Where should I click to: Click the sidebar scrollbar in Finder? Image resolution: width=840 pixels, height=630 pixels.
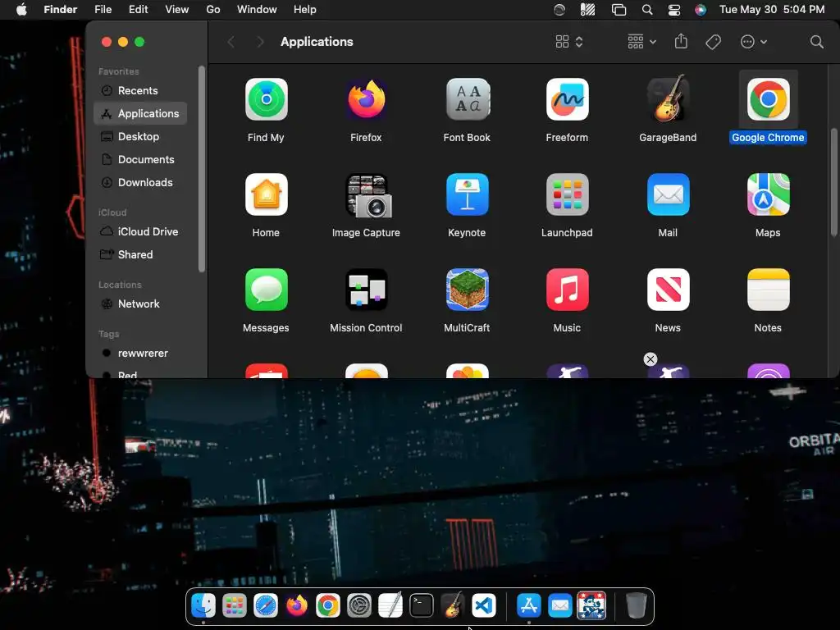[x=202, y=169]
